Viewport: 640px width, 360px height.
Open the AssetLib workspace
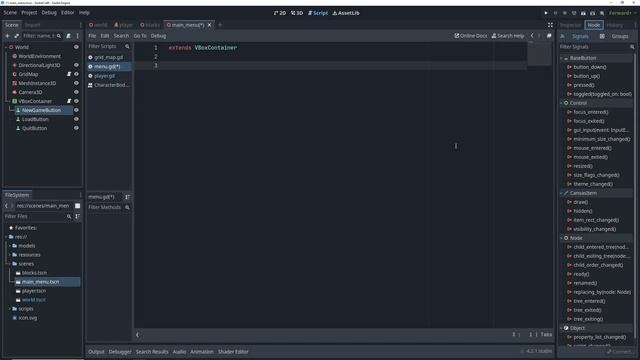point(346,13)
